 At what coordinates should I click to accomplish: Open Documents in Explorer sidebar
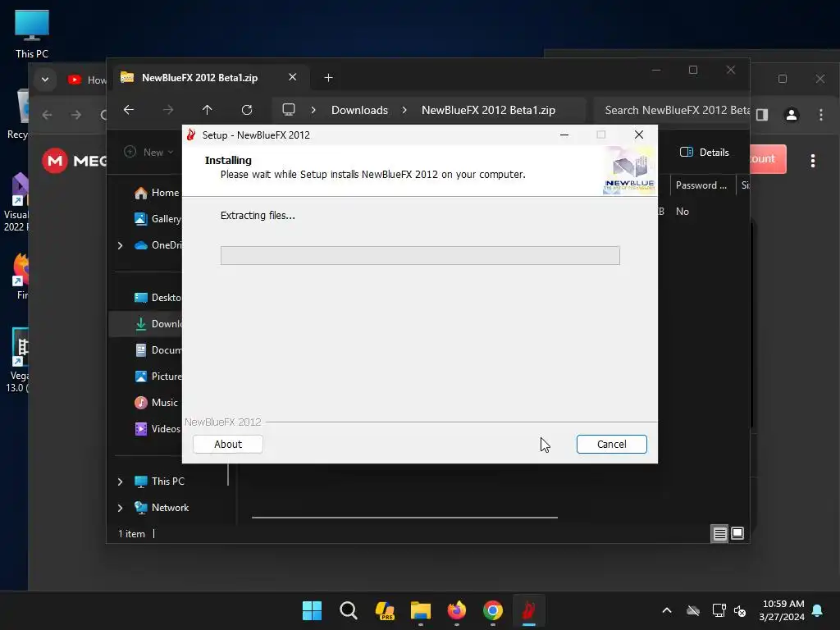click(x=157, y=349)
